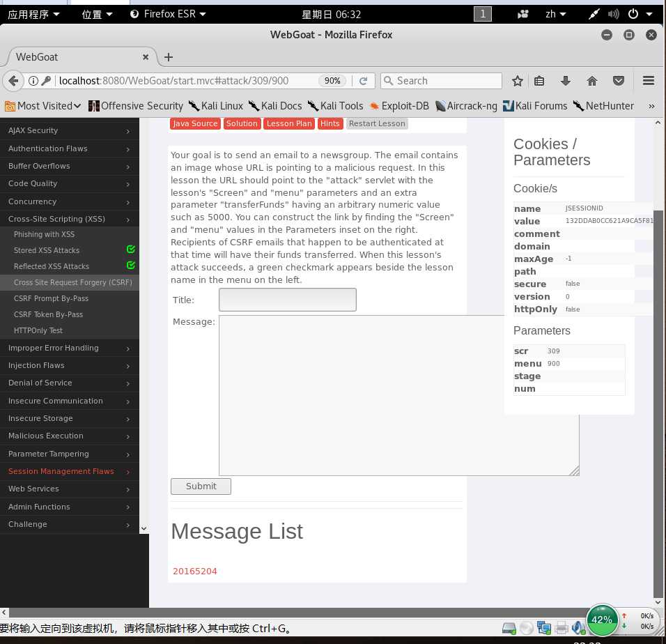The width and height of the screenshot is (666, 644).
Task: Open the 位置 menu in the top bar
Action: pyautogui.click(x=97, y=15)
